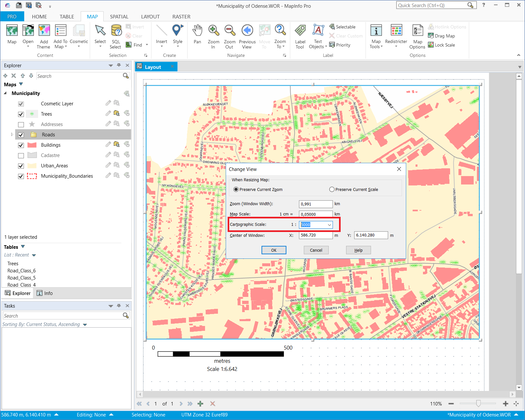Adjust the layout zoom slider

point(478,404)
